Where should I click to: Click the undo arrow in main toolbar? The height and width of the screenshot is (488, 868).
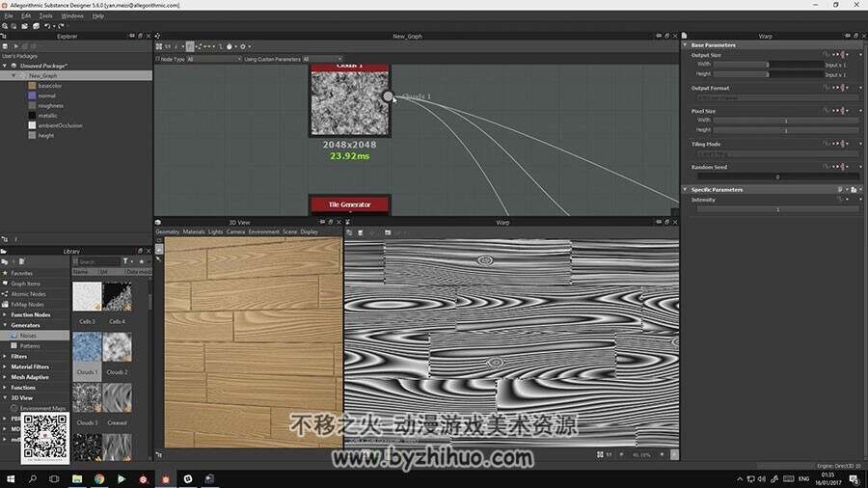47,26
